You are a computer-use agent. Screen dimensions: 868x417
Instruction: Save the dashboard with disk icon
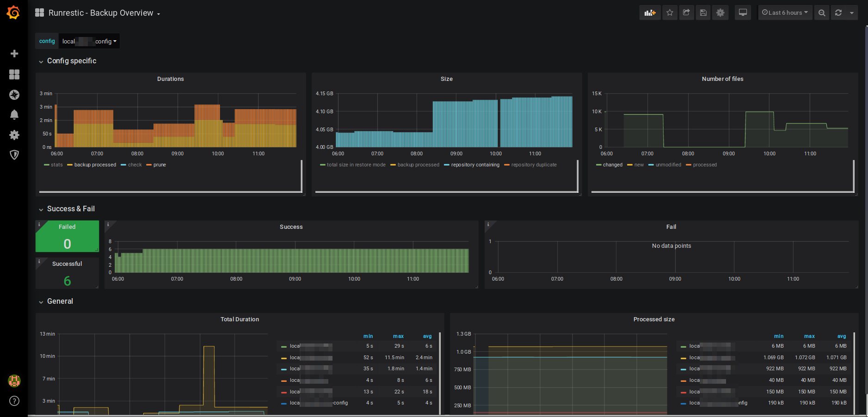coord(703,13)
